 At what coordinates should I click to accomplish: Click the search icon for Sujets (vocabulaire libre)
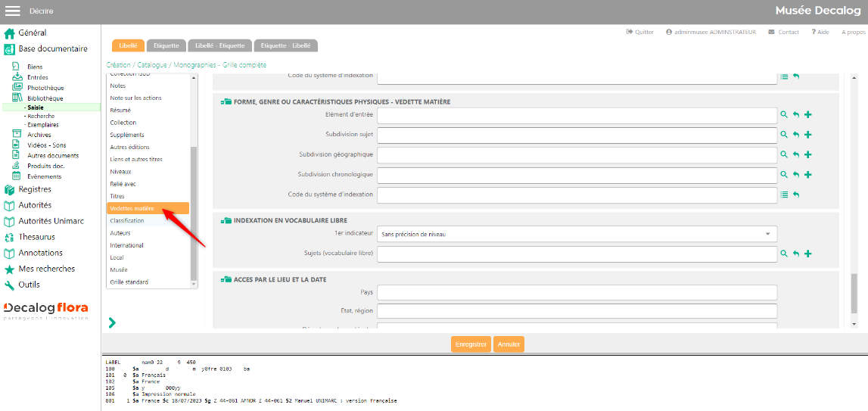(x=784, y=254)
